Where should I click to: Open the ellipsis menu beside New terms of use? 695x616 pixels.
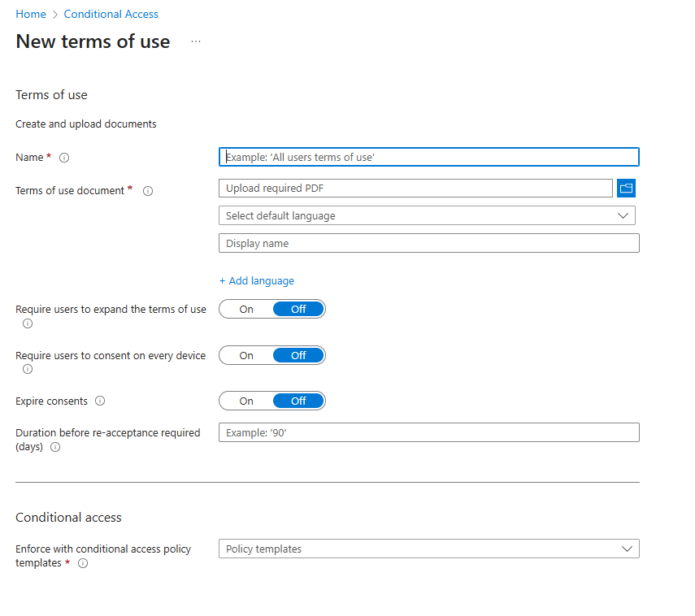coord(196,41)
